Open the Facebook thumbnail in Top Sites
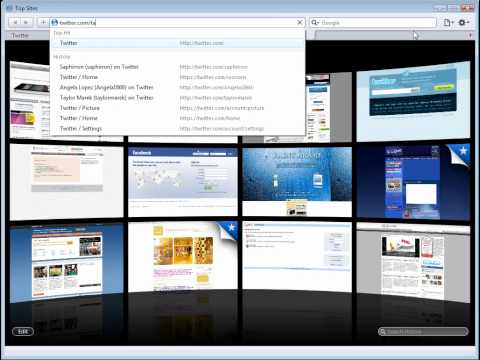The image size is (480, 360). [183, 182]
